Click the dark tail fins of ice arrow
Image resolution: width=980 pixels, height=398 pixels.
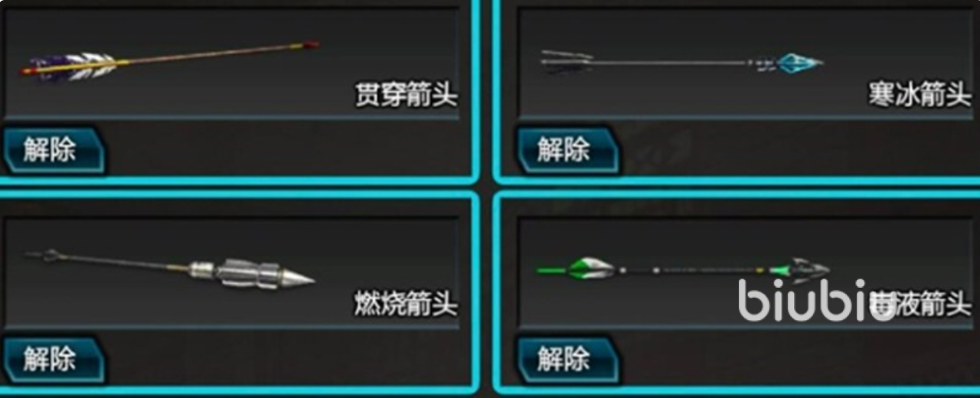point(567,61)
